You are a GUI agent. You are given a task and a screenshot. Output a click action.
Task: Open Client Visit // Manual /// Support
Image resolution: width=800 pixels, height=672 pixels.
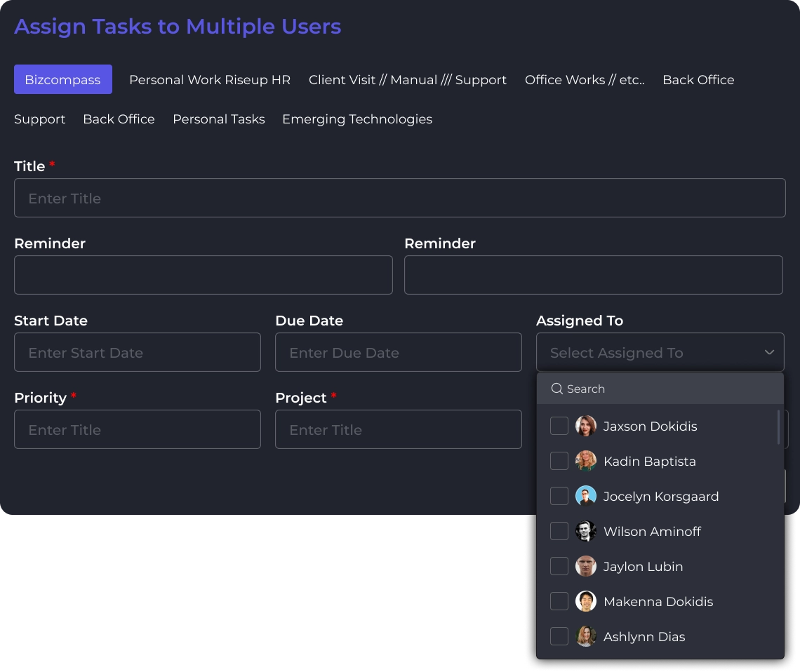pyautogui.click(x=408, y=80)
